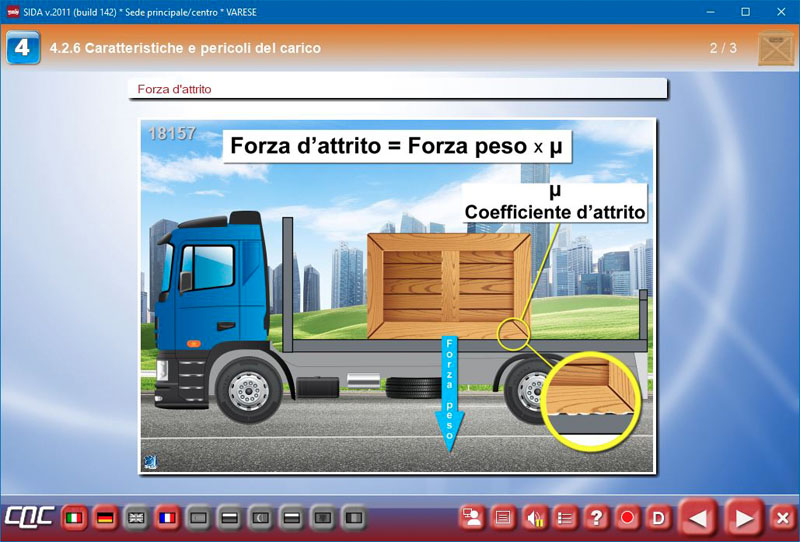This screenshot has height=542, width=800.
Task: Click the chapter 4 number badge
Action: click(x=23, y=48)
